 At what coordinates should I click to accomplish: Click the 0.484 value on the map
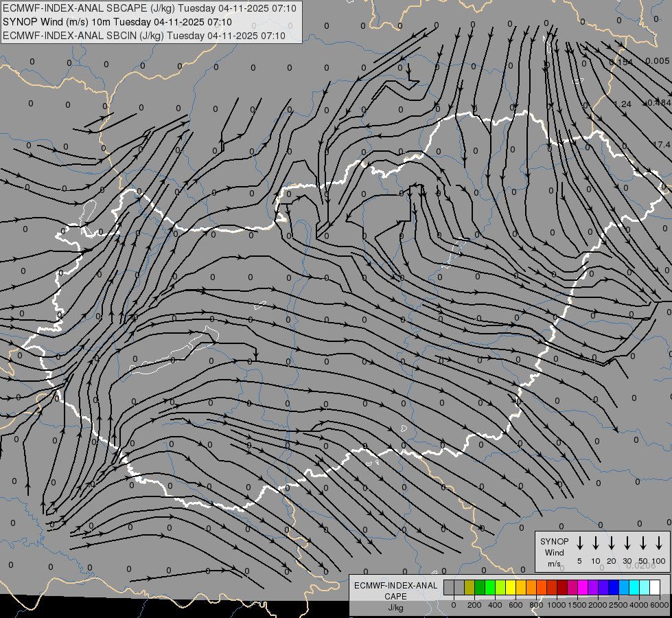tap(659, 102)
